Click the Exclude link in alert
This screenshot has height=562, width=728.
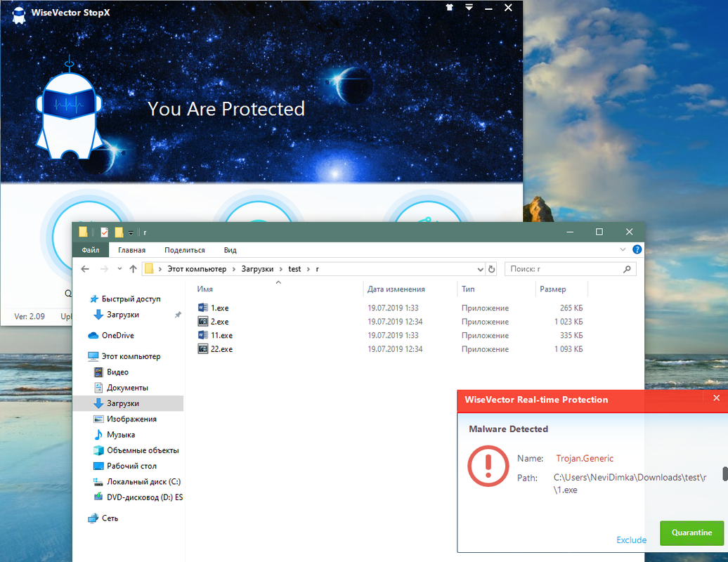[631, 540]
